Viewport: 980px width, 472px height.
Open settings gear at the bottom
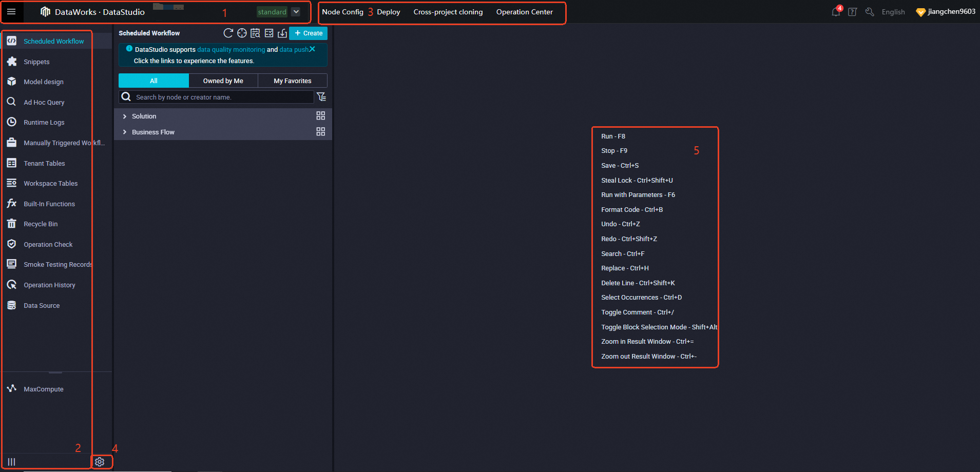[100, 462]
